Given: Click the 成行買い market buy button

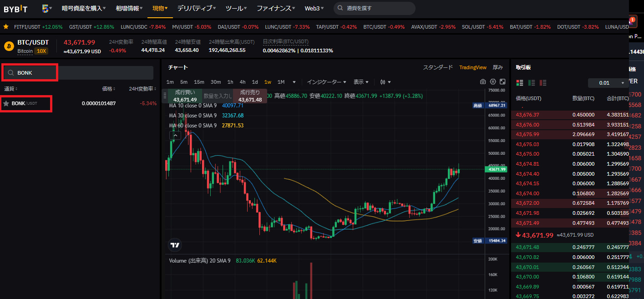Looking at the screenshot, I should pos(185,96).
